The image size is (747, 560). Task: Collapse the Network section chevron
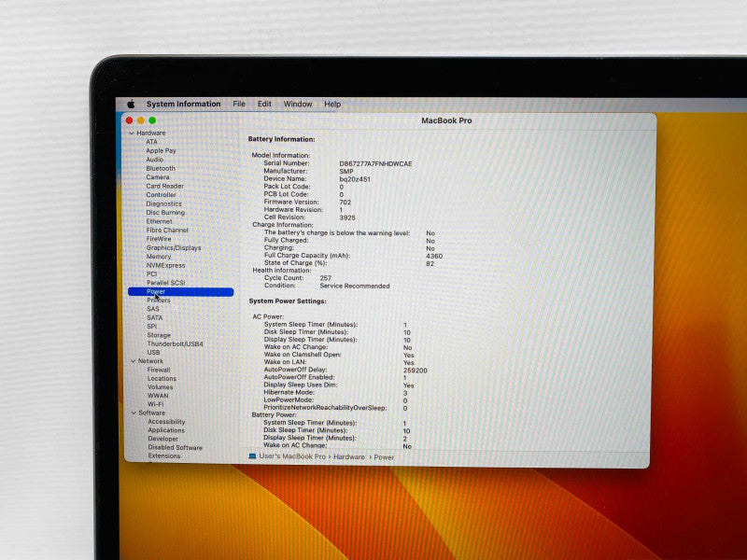tap(133, 361)
